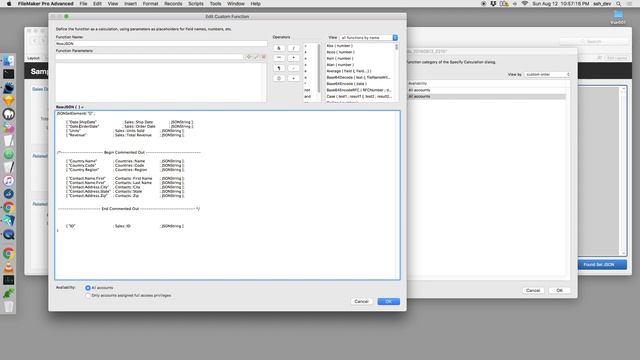The height and width of the screenshot is (360, 640).
Task: Click the Wi-Fi status icon
Action: coord(525,4)
